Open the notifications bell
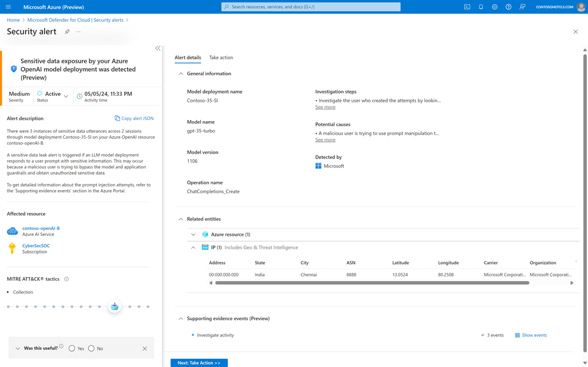 pyautogui.click(x=481, y=6)
